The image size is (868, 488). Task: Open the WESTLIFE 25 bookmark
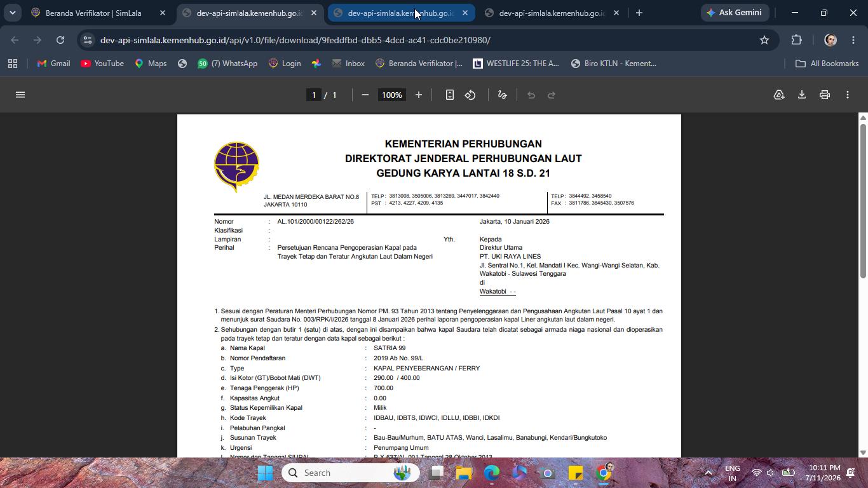tap(516, 64)
